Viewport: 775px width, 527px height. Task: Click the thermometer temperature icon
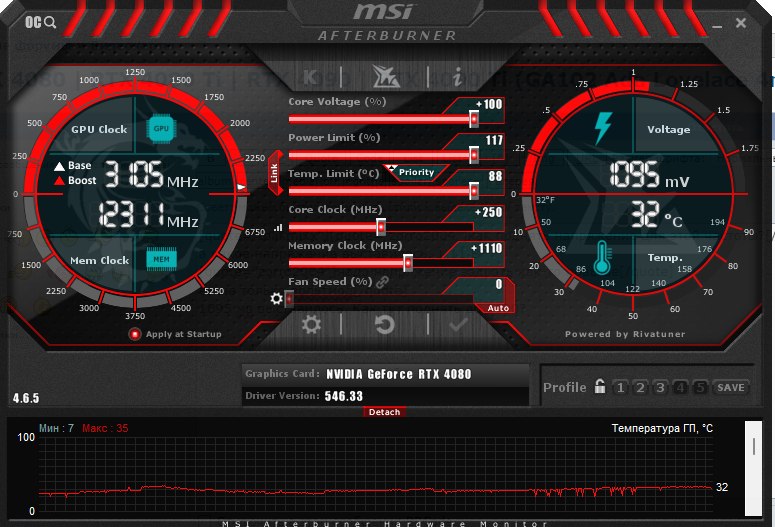[x=602, y=258]
